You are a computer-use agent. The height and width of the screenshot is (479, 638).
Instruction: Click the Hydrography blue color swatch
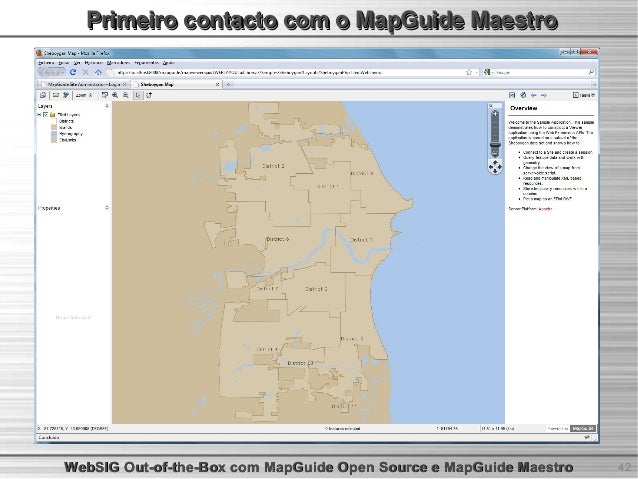pyautogui.click(x=54, y=133)
